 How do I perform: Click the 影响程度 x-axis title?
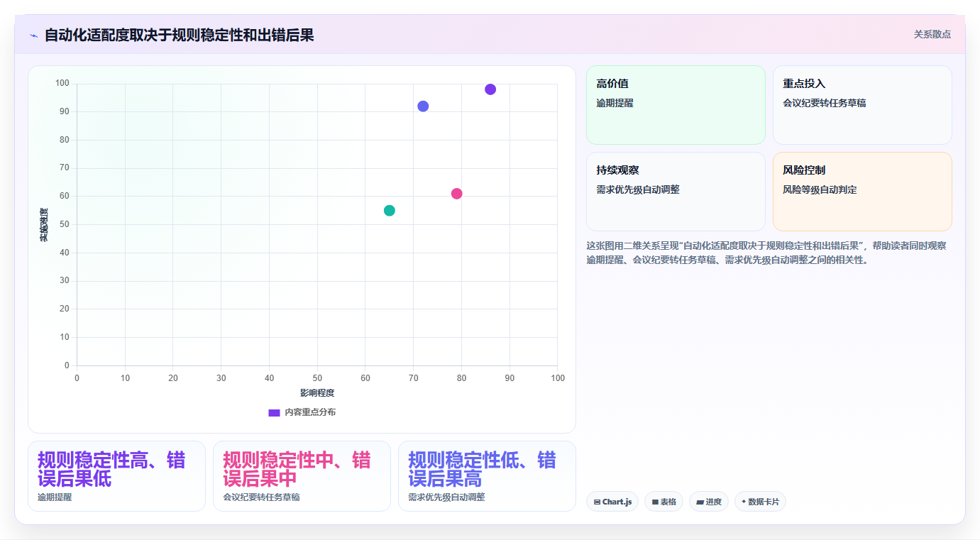click(x=317, y=393)
